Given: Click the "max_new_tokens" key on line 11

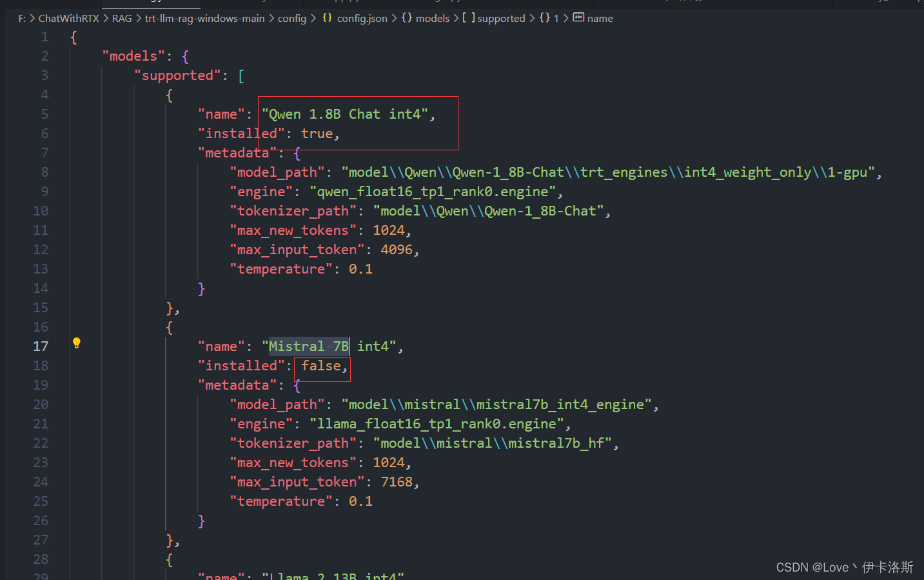Looking at the screenshot, I should [293, 230].
